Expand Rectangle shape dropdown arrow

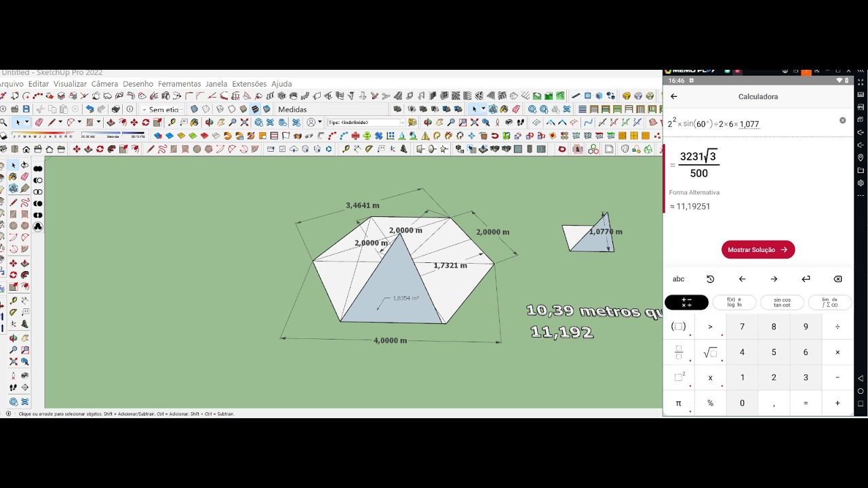coord(98,122)
